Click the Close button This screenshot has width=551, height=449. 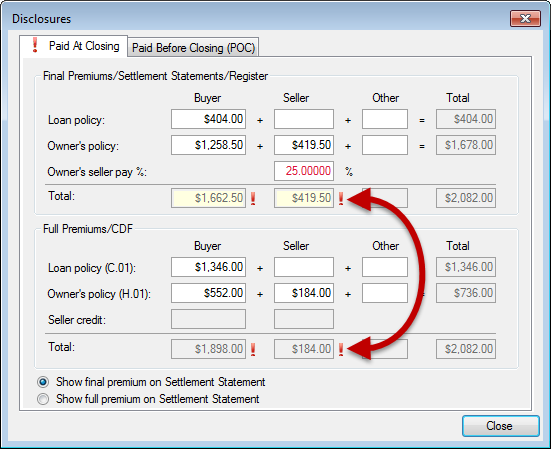click(501, 426)
